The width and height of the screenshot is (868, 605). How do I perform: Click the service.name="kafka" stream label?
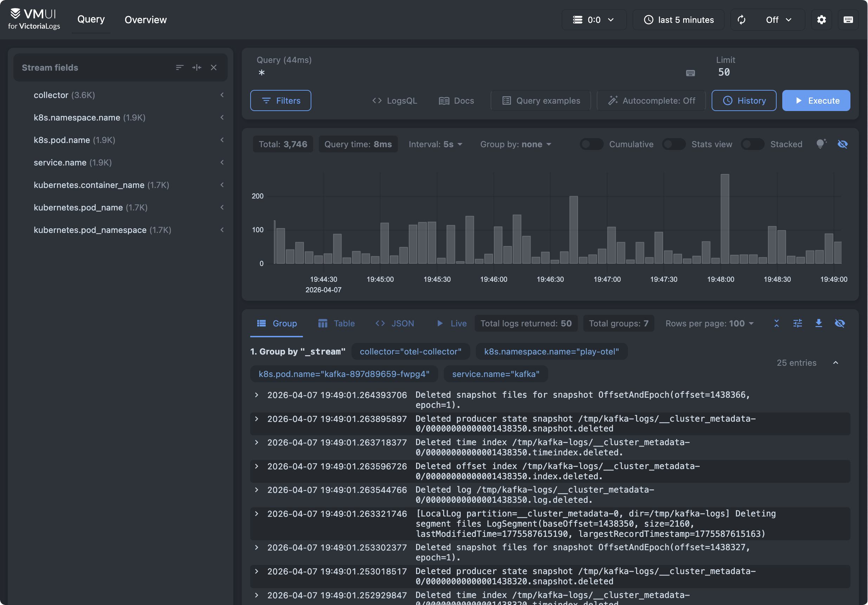[x=495, y=374]
